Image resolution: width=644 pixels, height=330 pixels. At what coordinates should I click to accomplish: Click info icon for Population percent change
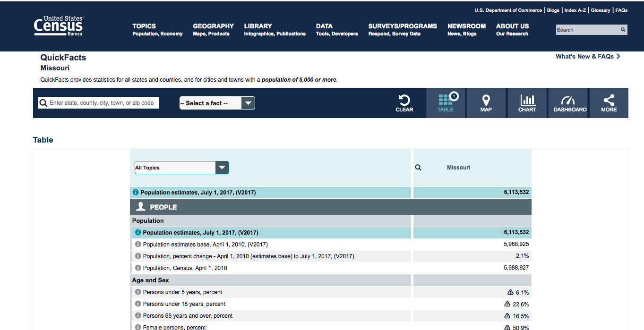pos(138,256)
